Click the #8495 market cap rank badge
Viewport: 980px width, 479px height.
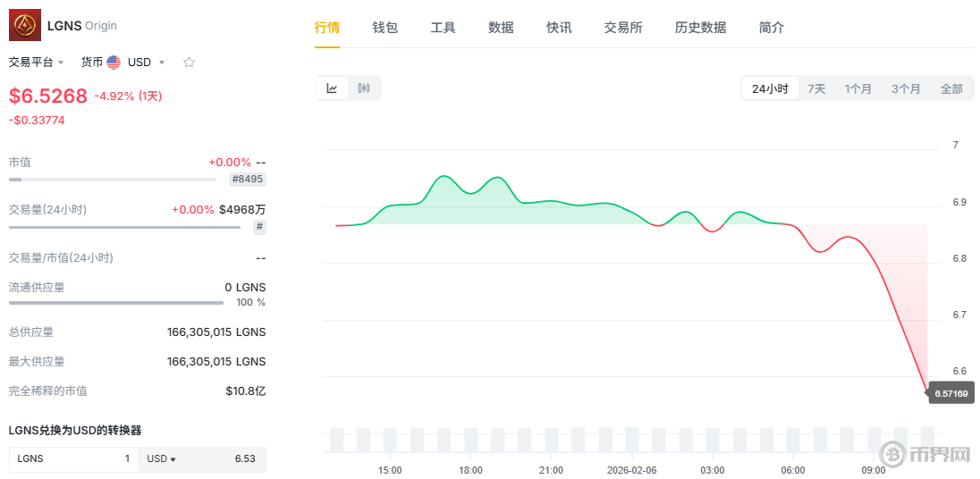click(248, 180)
